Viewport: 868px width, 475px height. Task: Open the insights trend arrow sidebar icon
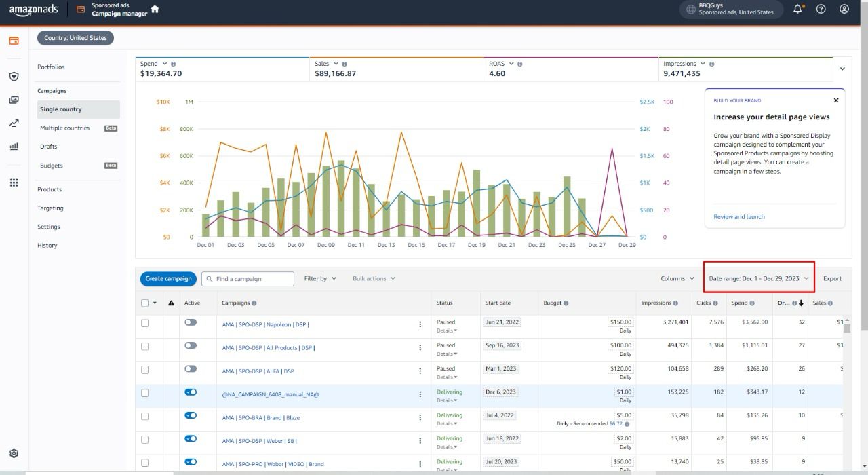(14, 123)
